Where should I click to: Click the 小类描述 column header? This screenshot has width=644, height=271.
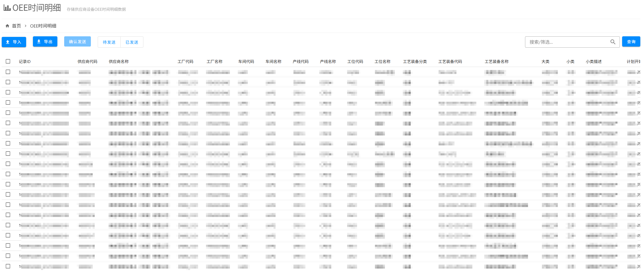594,62
